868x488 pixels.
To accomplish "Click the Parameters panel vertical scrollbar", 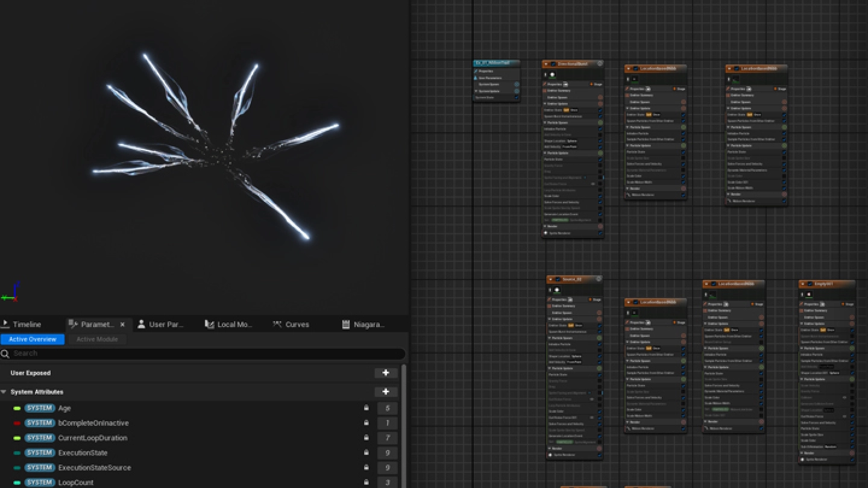I will pos(404,425).
